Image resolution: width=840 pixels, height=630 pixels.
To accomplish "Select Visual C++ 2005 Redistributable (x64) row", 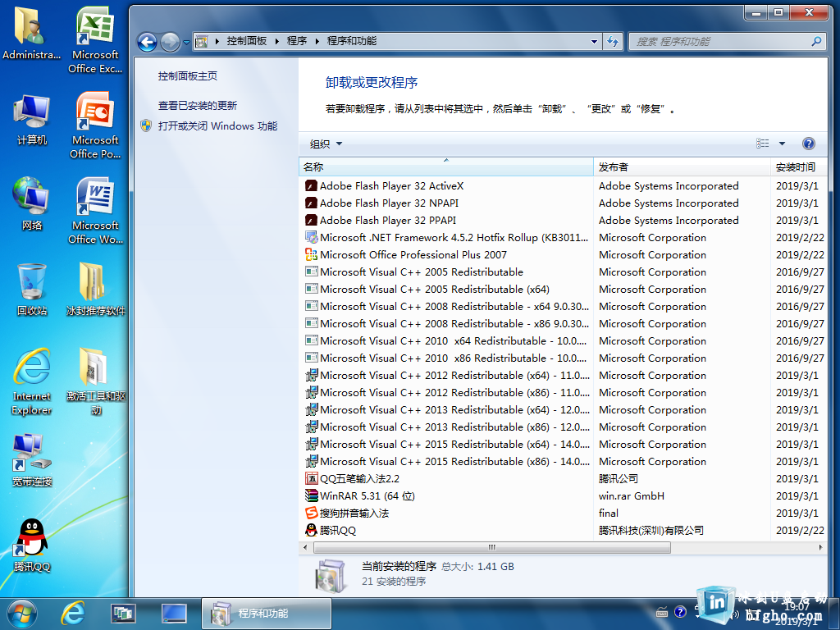I will coord(563,290).
